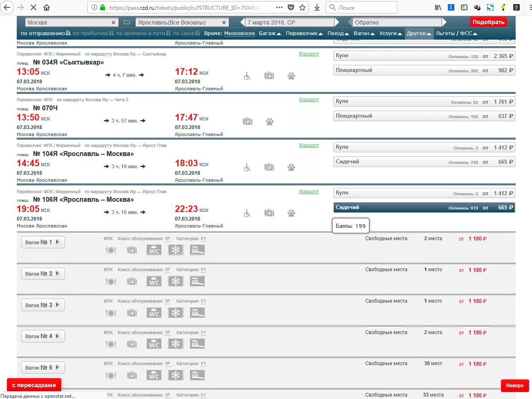The height and width of the screenshot is (399, 532).
Task: Clear the Москва departure field
Action: click(x=113, y=22)
